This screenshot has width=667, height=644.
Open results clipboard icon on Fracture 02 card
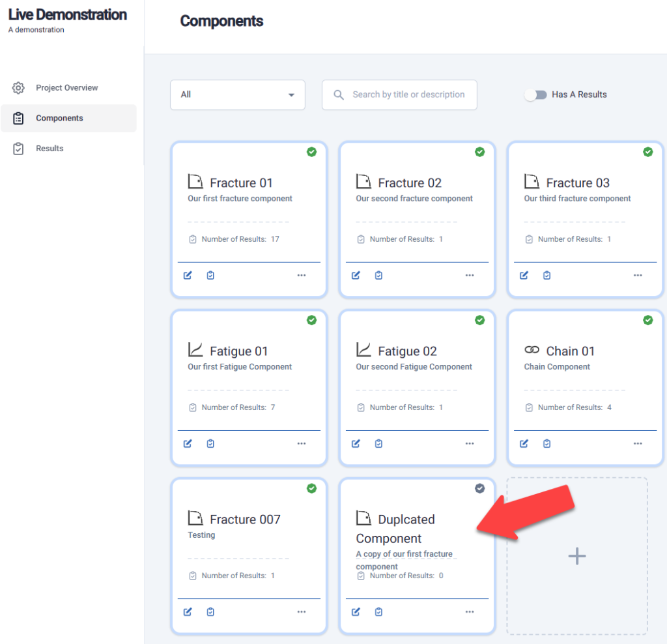(x=378, y=275)
